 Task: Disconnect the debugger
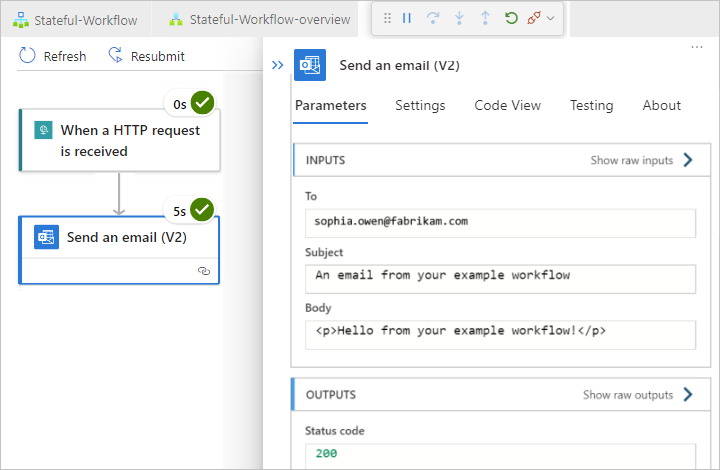534,18
